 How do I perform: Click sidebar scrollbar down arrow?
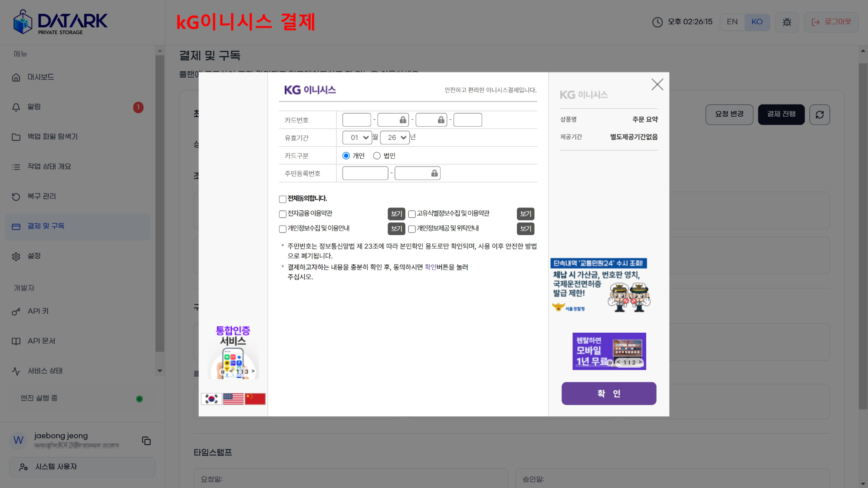[160, 371]
